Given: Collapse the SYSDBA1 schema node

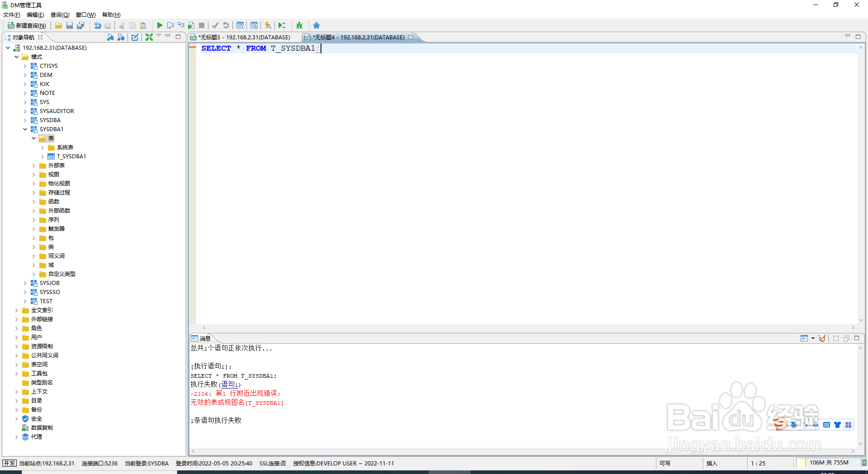Looking at the screenshot, I should click(25, 129).
